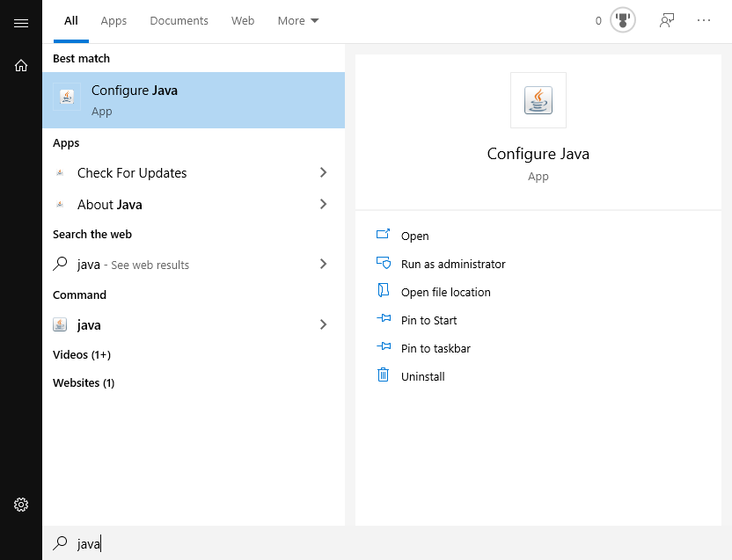Expand About Java chevron arrow
The image size is (732, 560).
point(323,205)
